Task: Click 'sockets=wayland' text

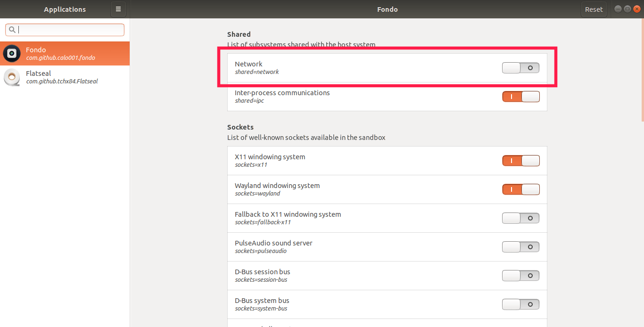Action: [257, 194]
